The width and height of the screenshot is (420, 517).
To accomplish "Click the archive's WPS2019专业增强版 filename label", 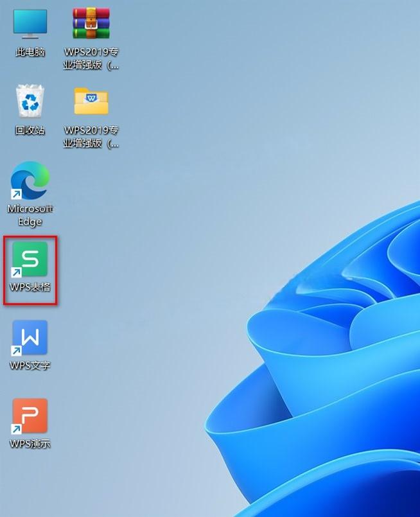I will [x=91, y=58].
